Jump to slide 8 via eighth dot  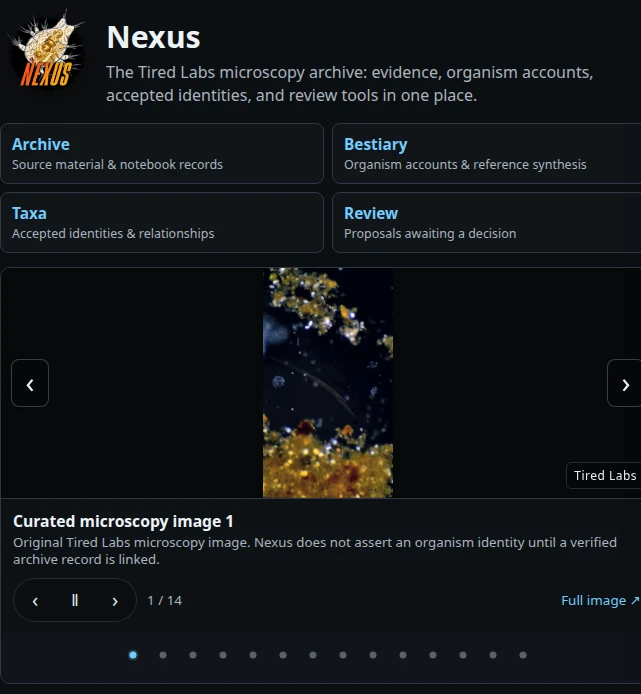[343, 655]
